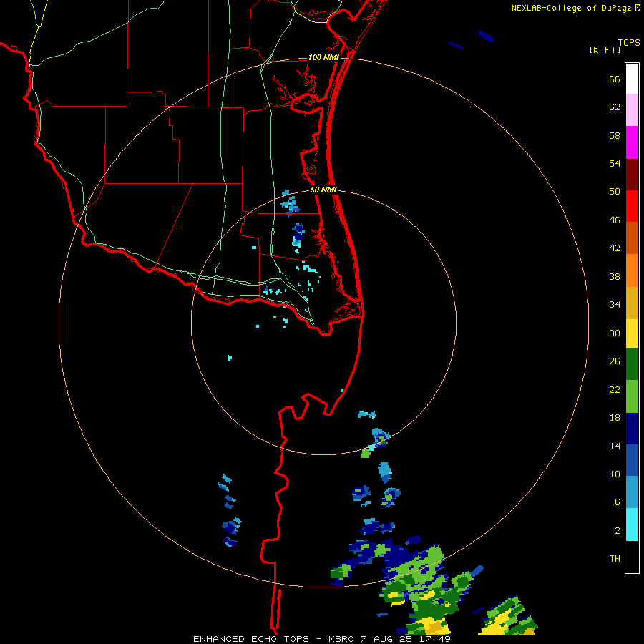Click the light green legend swatch

click(x=632, y=396)
